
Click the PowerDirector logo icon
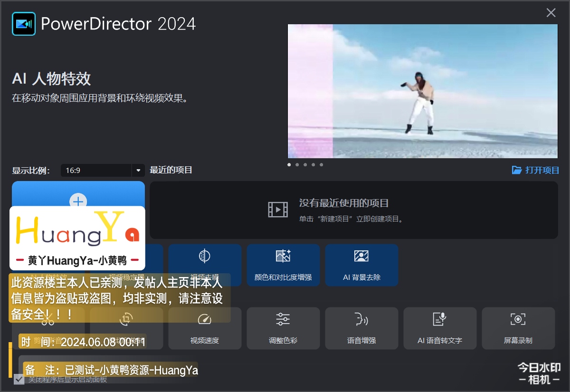(24, 24)
